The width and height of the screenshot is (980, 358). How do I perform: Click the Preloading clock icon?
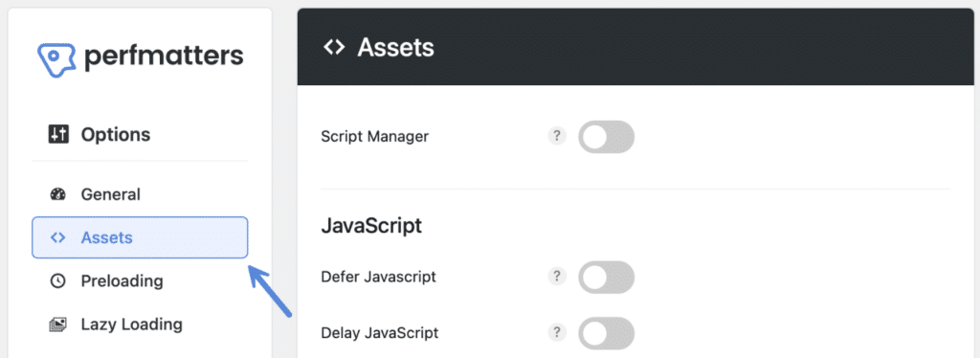pyautogui.click(x=57, y=281)
